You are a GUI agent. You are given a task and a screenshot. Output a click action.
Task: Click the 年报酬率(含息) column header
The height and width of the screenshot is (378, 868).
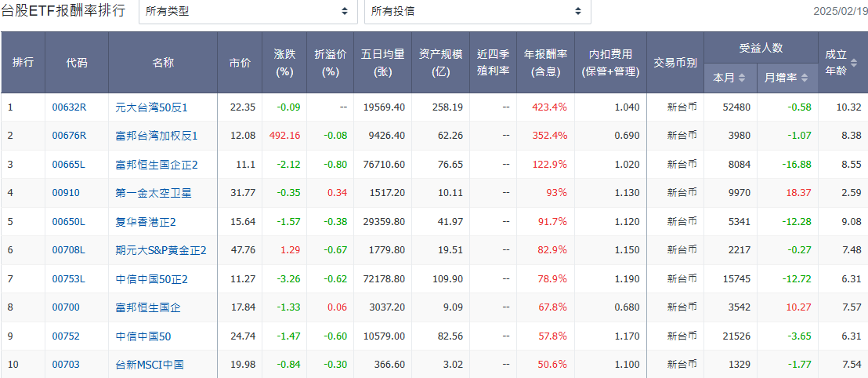[545, 63]
